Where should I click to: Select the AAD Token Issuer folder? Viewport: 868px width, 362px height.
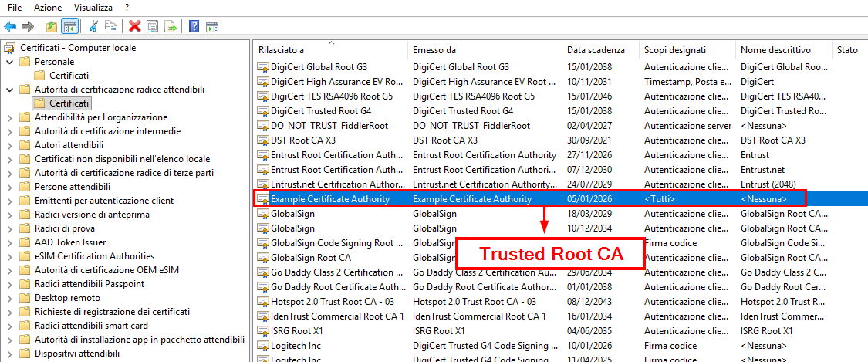pos(71,242)
